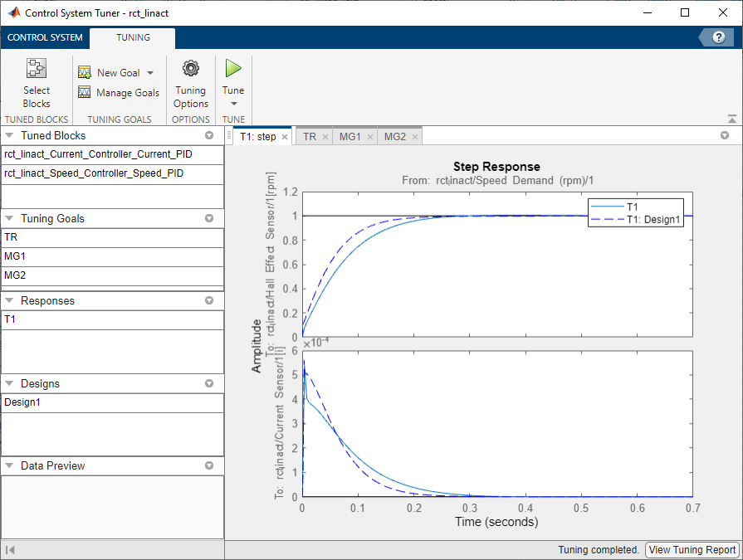Open the help question mark icon

[719, 37]
